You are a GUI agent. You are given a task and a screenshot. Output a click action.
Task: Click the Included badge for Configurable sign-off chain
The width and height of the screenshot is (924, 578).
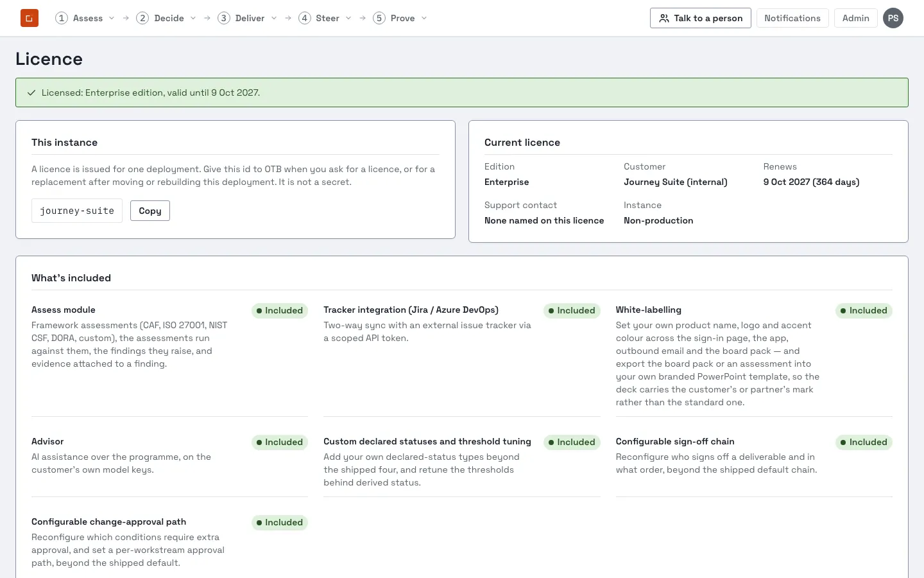click(x=864, y=442)
